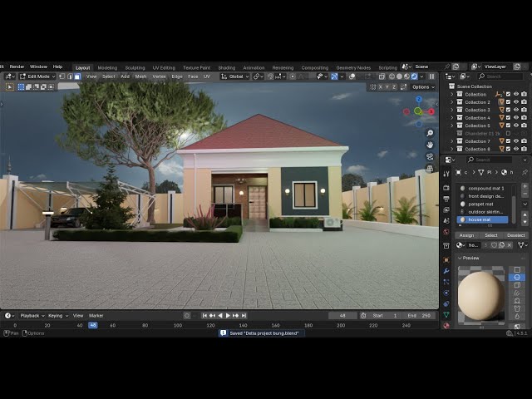Open the Particles properties tab
Viewport: 532px width, 399px height.
point(446,282)
